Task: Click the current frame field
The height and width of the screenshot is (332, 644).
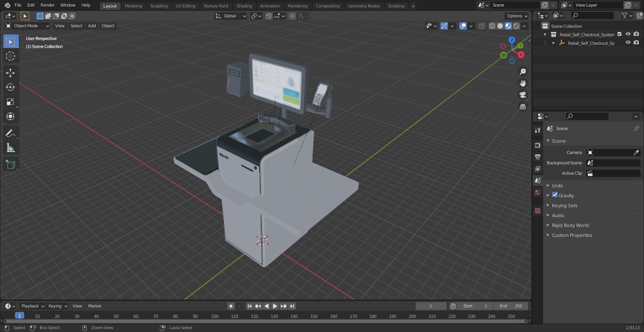Action: click(430, 306)
